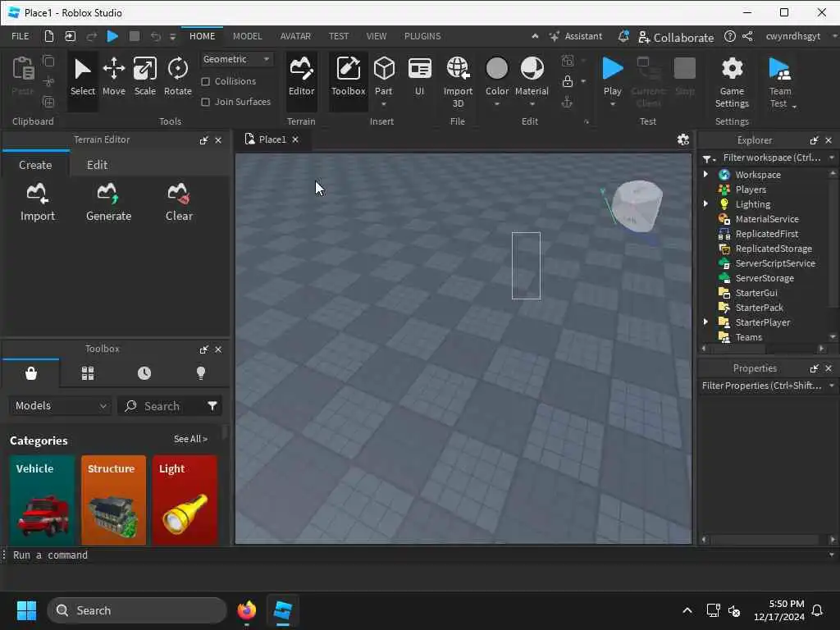Screen dimensions: 840x630
Task: Open the Geometric mode dropdown
Action: pyautogui.click(x=236, y=59)
